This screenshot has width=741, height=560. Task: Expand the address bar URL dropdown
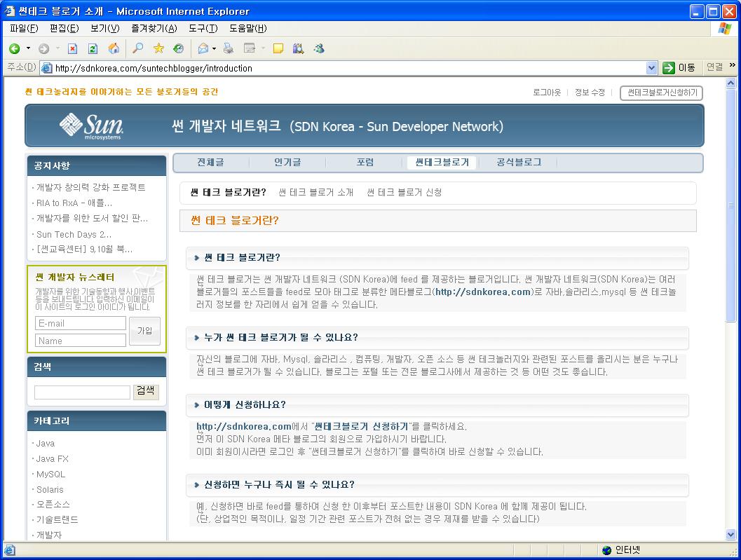click(x=652, y=67)
